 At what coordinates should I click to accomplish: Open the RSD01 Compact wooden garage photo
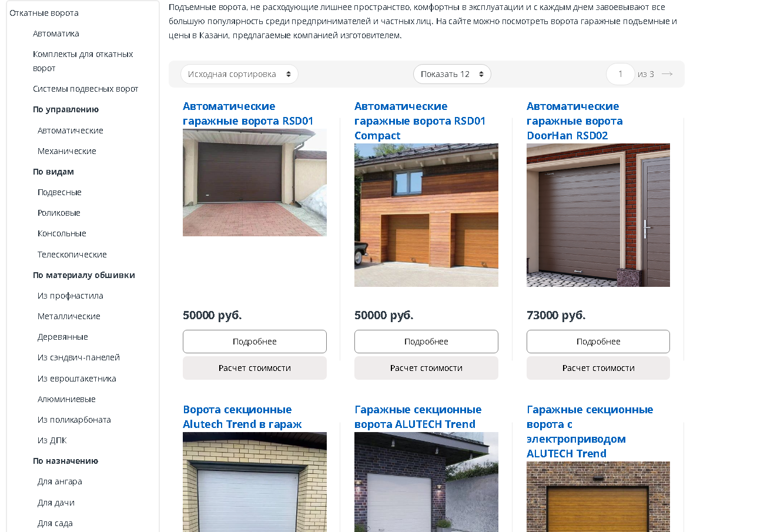pos(426,215)
